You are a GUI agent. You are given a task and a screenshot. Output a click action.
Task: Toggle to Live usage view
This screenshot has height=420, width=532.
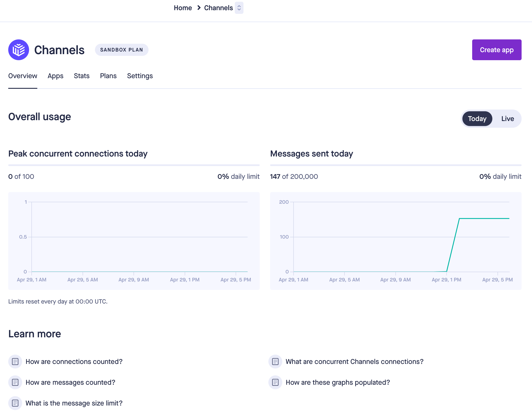tap(507, 118)
